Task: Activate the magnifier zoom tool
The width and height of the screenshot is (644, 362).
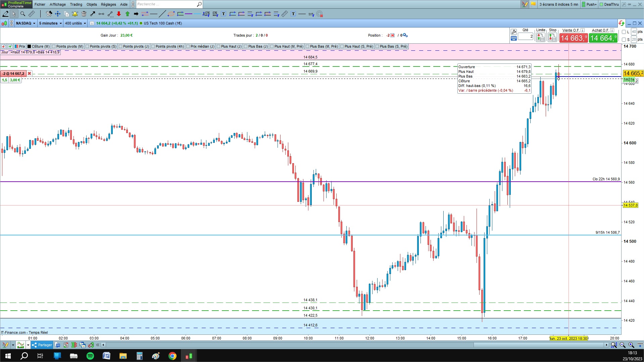Action: coord(23,14)
